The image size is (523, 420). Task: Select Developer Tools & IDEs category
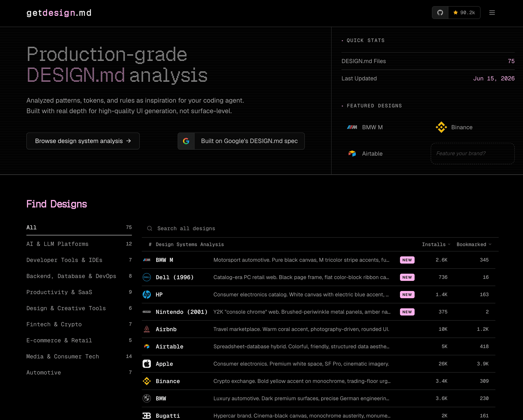click(x=79, y=260)
